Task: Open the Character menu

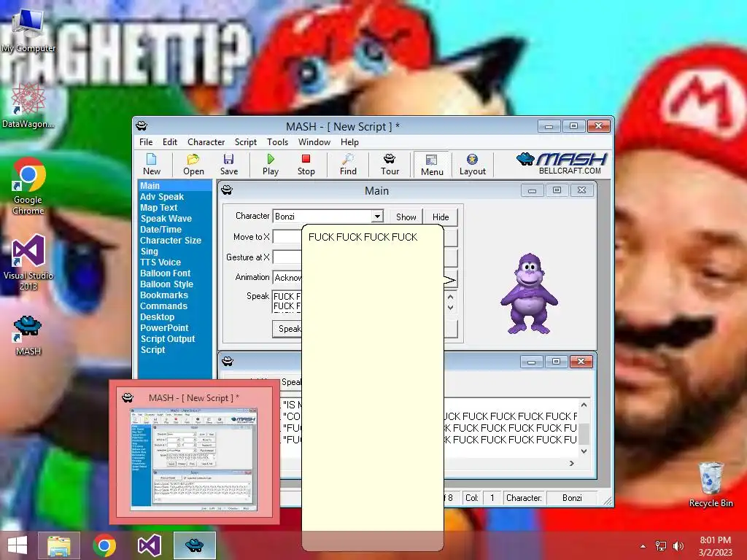Action: click(206, 142)
